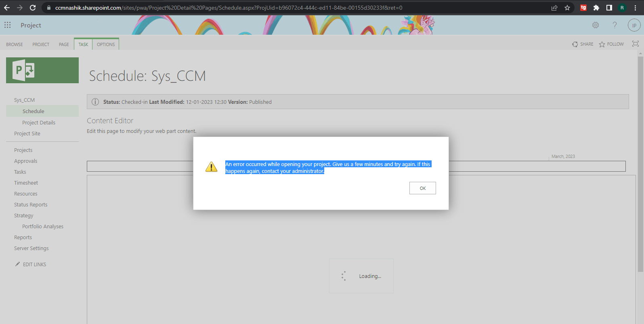Toggle the browser side panel
Image resolution: width=644 pixels, height=324 pixels.
point(609,8)
